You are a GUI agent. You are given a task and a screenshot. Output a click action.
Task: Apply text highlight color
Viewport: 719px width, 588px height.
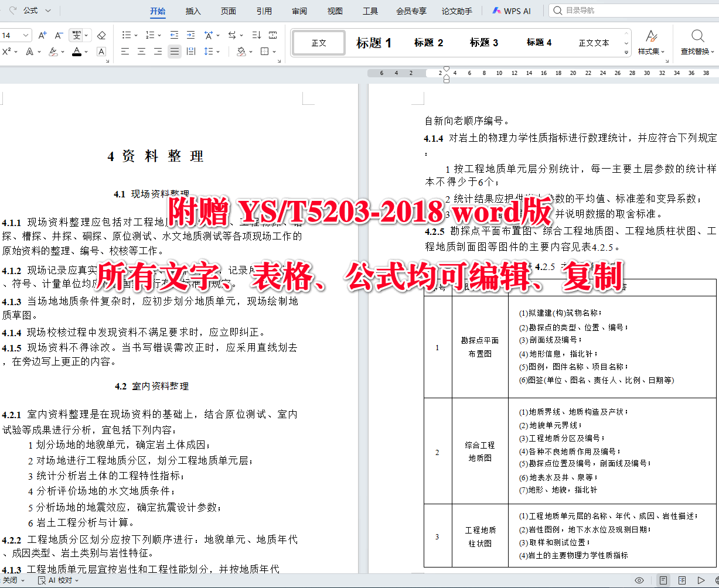(53, 52)
